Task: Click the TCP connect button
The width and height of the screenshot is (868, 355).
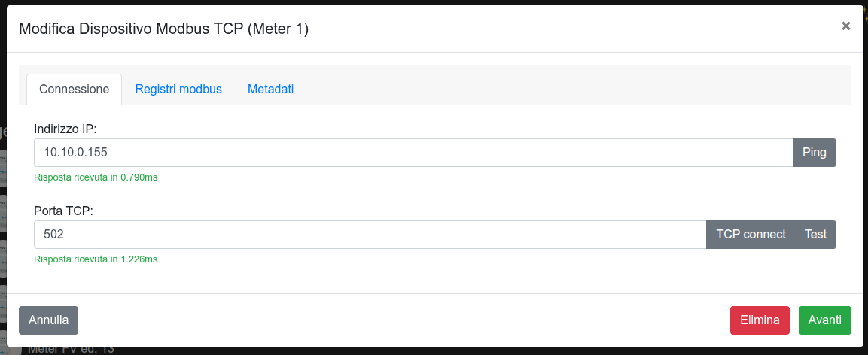Action: (751, 235)
